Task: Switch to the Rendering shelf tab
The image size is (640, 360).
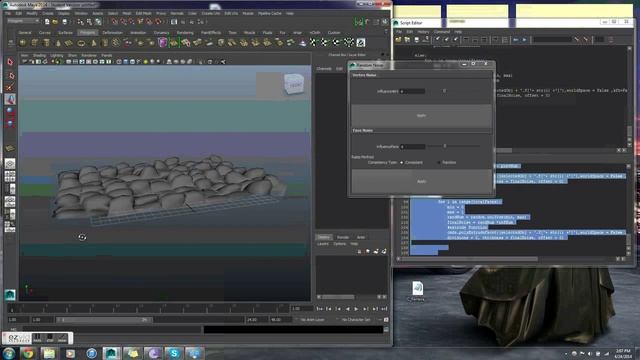Action: pos(185,32)
